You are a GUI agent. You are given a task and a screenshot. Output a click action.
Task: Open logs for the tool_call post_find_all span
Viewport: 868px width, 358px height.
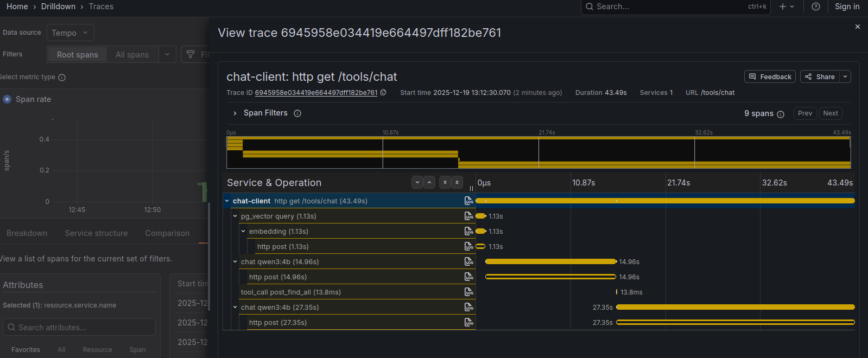tap(468, 292)
